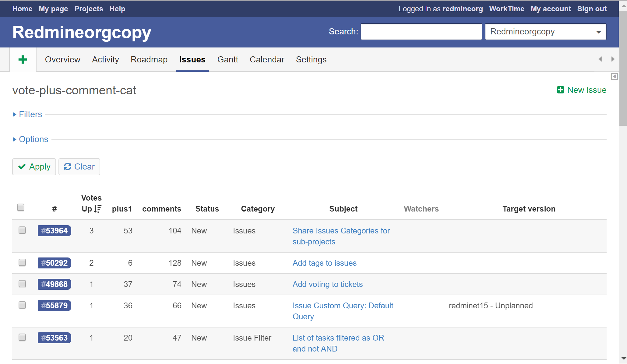Click the green plus new-object icon
Viewport: 627px width, 364px height.
point(23,59)
